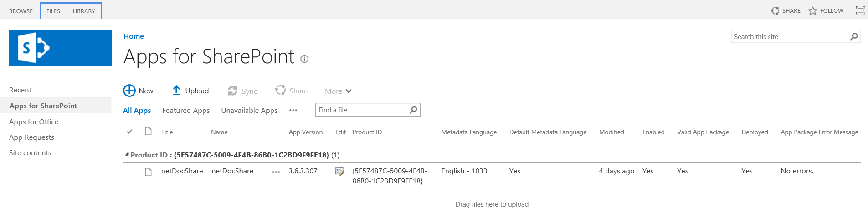Click 'English - 1033' cell
The height and width of the screenshot is (213, 868).
pos(464,171)
